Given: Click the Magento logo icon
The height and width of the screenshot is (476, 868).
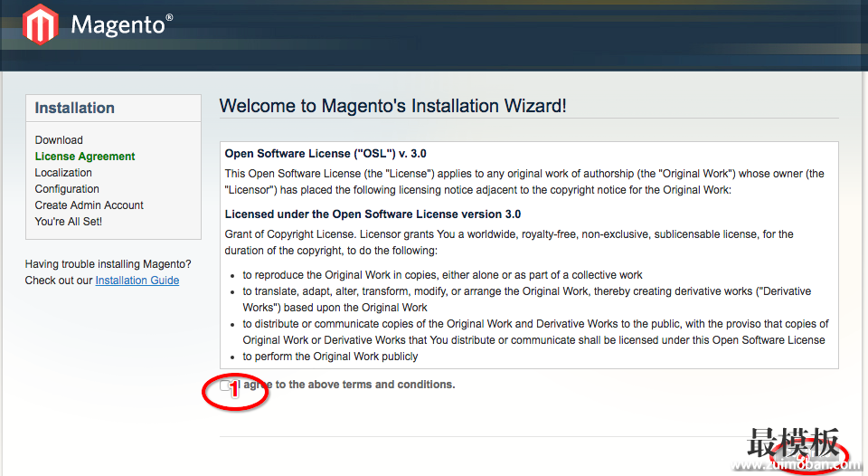Looking at the screenshot, I should tap(41, 24).
